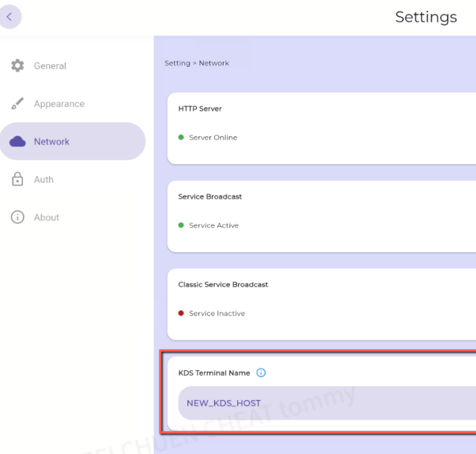Viewport: 476px width, 454px height.
Task: Click the Auth padlock icon
Action: pos(18,179)
